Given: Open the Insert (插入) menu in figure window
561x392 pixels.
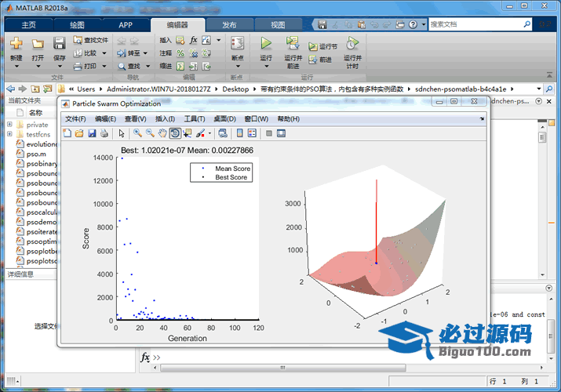Looking at the screenshot, I should [165, 119].
